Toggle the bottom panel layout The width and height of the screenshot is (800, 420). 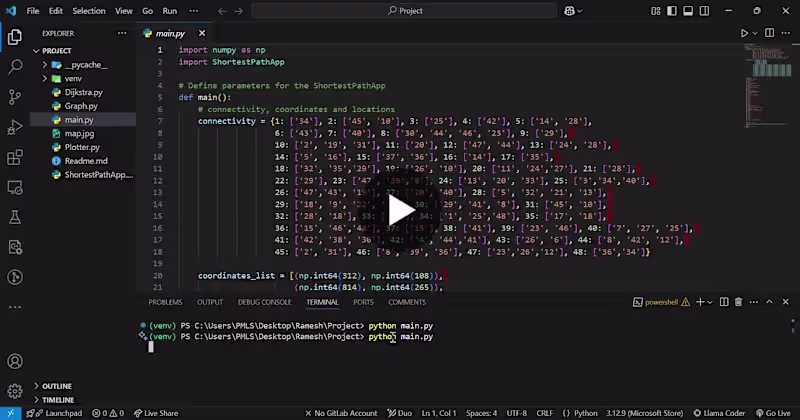point(688,11)
